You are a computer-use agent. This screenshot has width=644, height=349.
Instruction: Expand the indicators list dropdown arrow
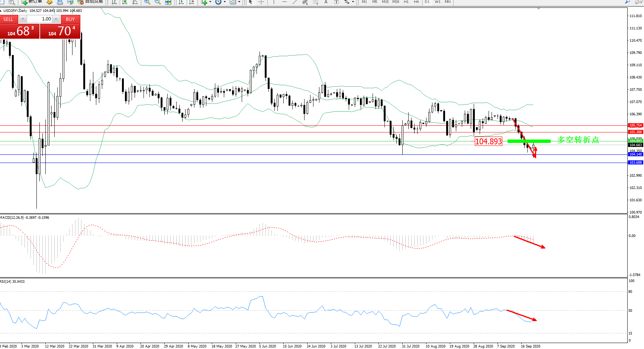tap(210, 2)
